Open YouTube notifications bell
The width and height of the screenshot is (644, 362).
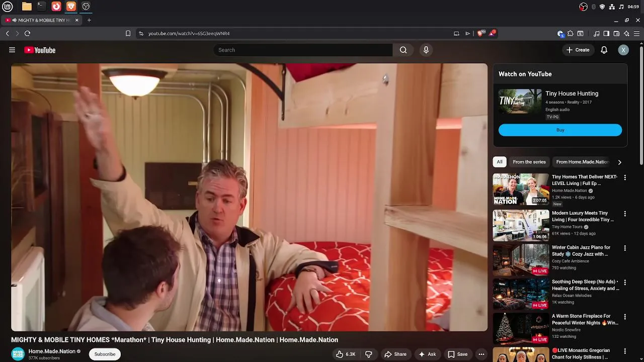click(x=604, y=50)
